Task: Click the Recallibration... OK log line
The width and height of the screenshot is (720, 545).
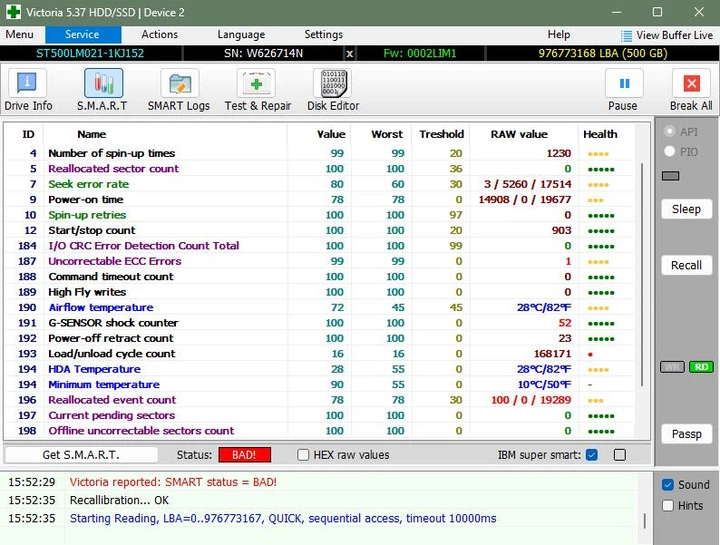Action: click(x=119, y=500)
